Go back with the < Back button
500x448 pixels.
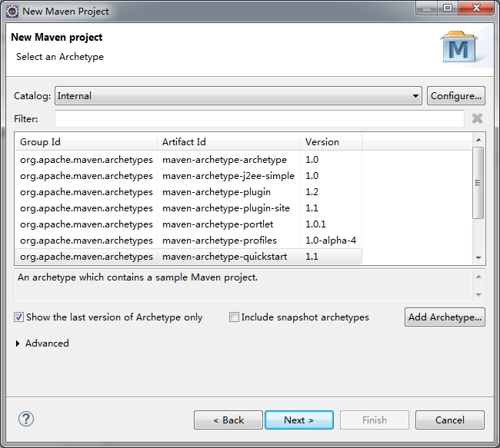coord(228,420)
